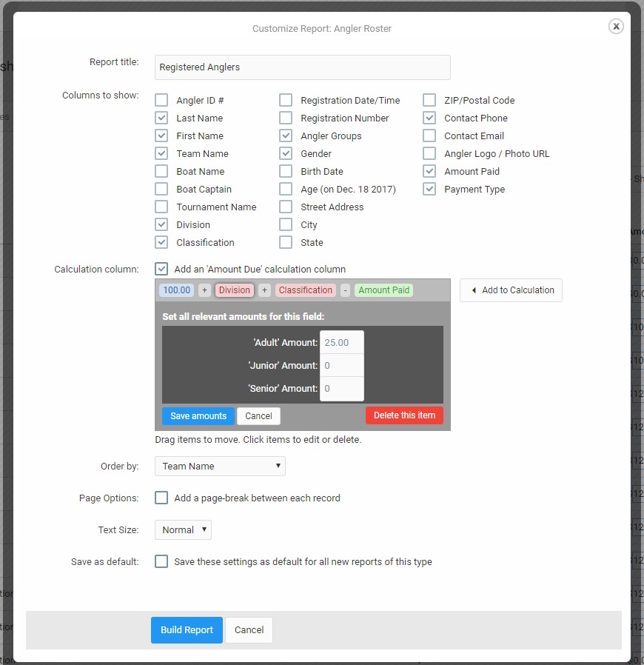The width and height of the screenshot is (644, 665).
Task: Click Delete this item button
Action: click(404, 415)
